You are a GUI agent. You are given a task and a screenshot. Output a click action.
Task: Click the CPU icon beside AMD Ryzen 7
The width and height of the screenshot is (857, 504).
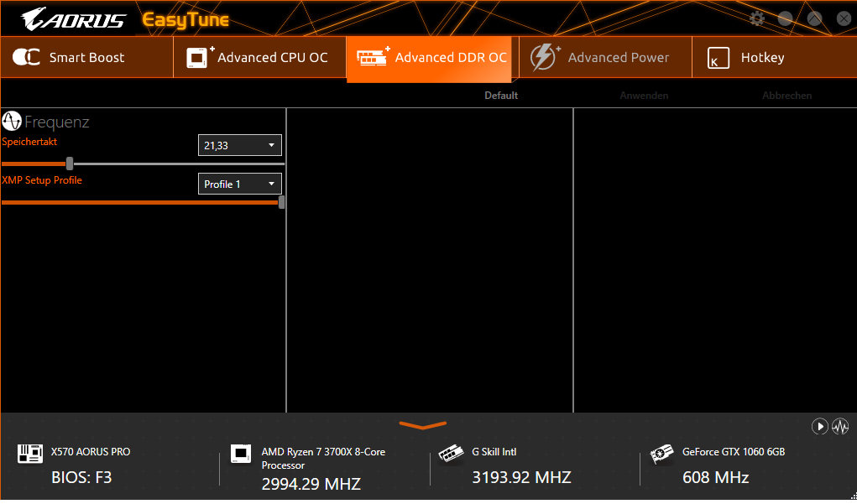pyautogui.click(x=241, y=453)
